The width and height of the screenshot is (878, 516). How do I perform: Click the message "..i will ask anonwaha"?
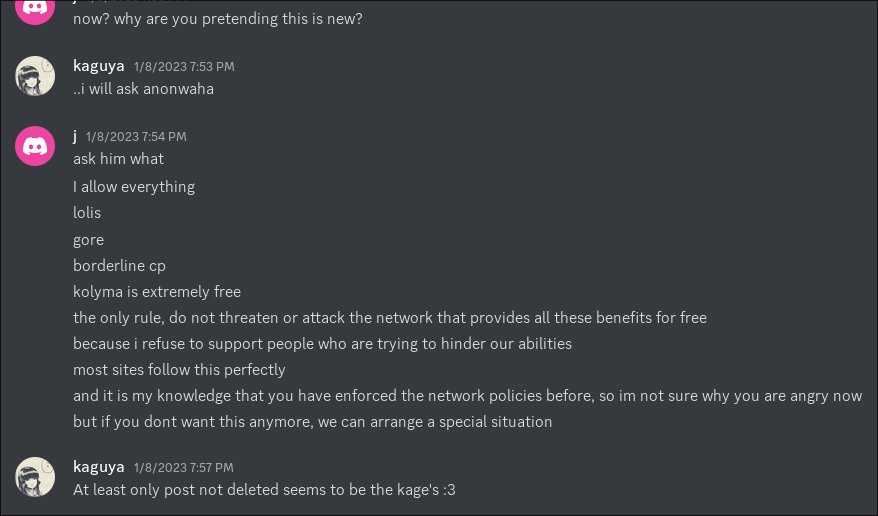[x=143, y=89]
